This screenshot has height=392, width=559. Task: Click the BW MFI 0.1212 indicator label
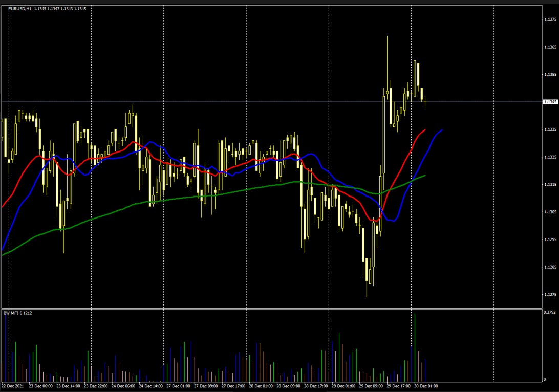17,313
